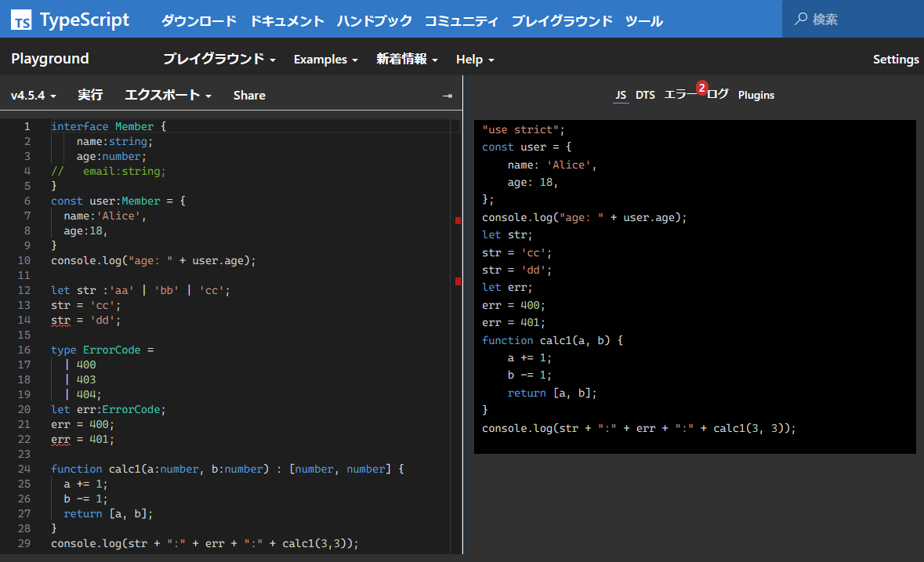924x562 pixels.
Task: Click the TypeScript logo icon
Action: (x=21, y=20)
